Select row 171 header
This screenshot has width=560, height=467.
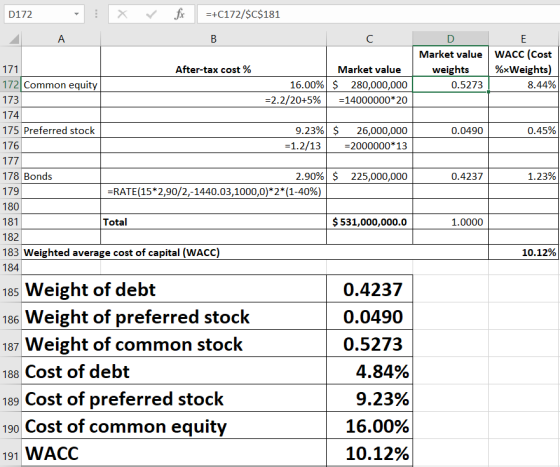click(x=10, y=61)
